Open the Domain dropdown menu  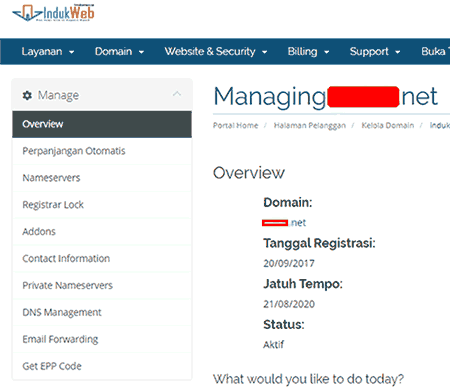click(119, 52)
